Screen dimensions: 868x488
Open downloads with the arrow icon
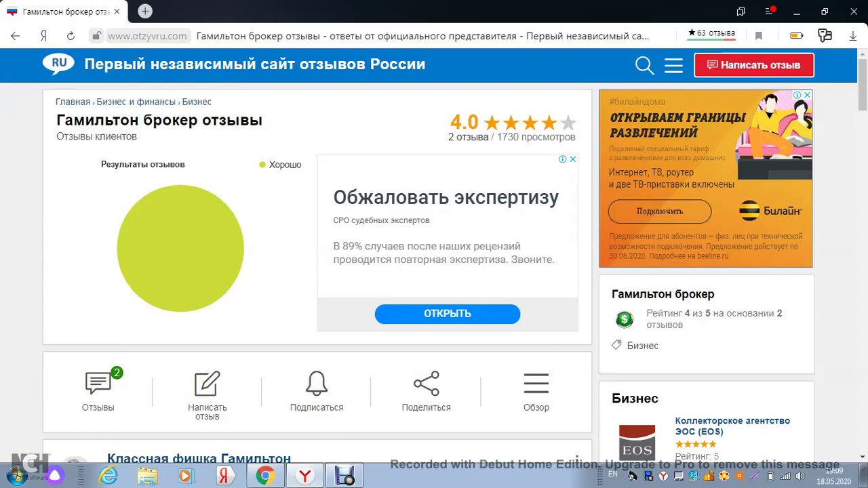coord(853,36)
